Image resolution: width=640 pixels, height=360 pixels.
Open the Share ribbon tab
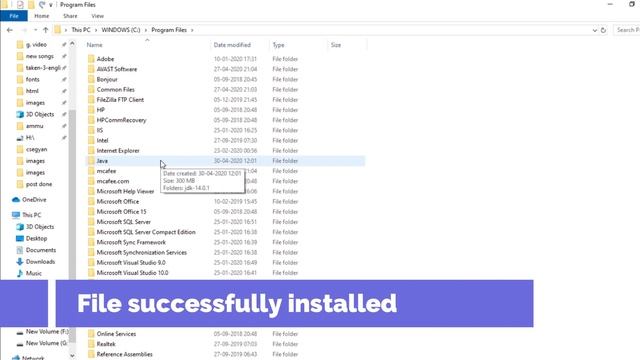pos(70,16)
